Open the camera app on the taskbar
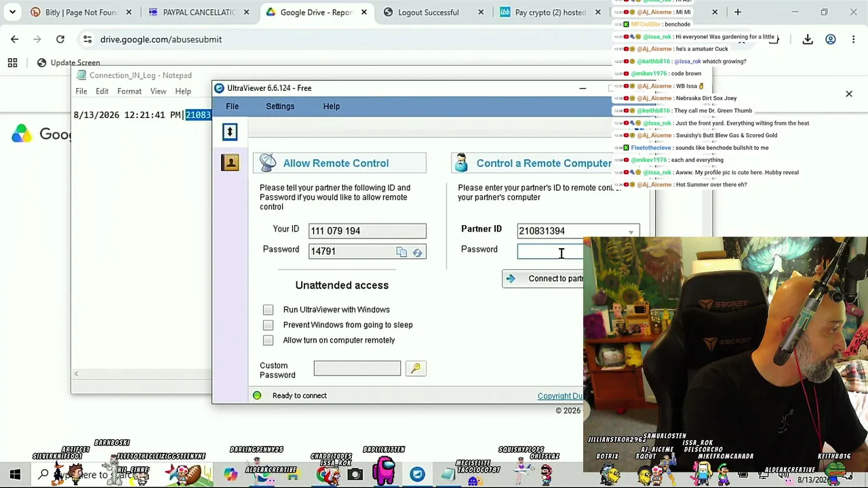 click(x=355, y=474)
